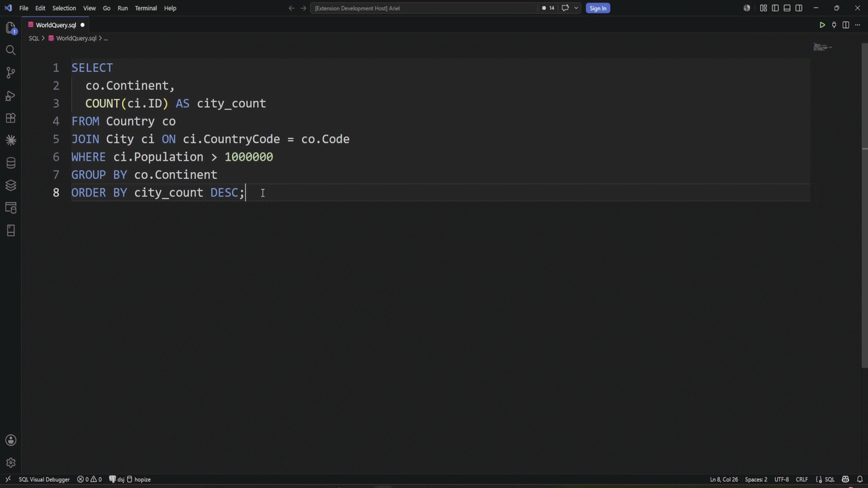Open the Search view in activity bar
This screenshot has height=488, width=868.
coord(11,50)
